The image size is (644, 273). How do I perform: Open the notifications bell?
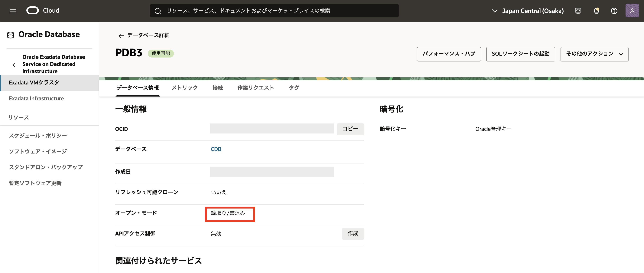click(x=596, y=11)
